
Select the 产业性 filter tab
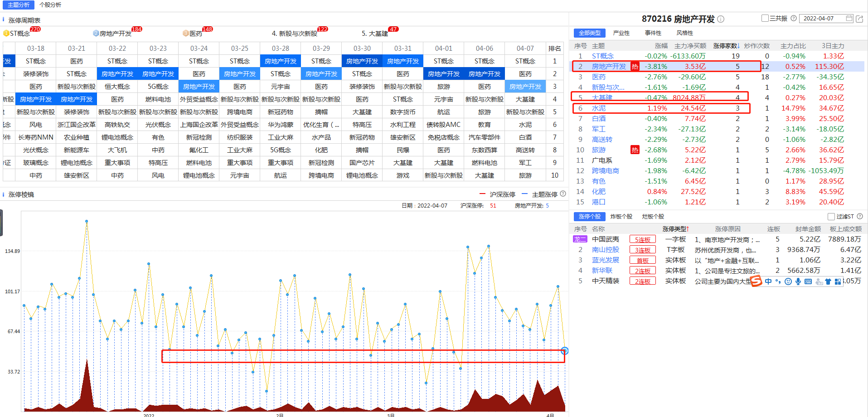(x=621, y=33)
